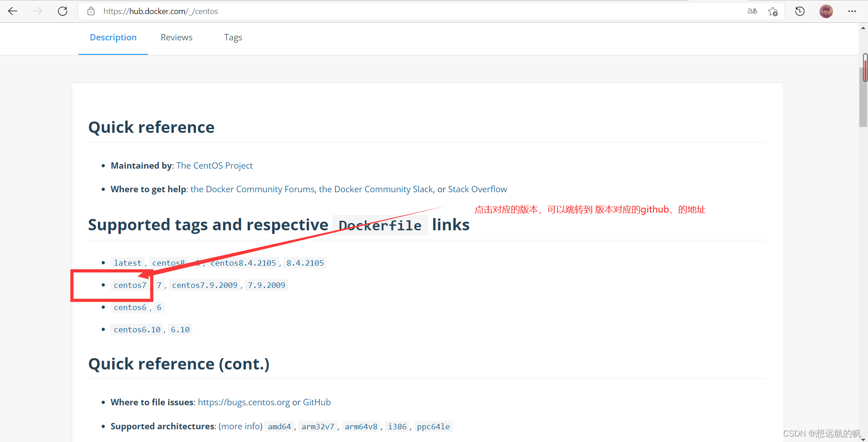
Task: Click the page vertical scrollbar thumb
Action: (x=863, y=97)
